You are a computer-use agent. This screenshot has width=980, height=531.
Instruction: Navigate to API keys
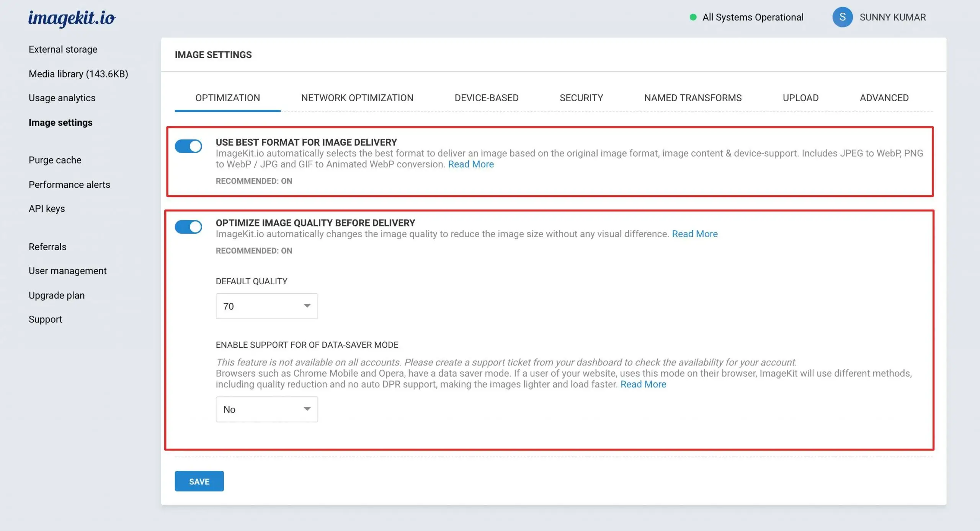click(47, 208)
